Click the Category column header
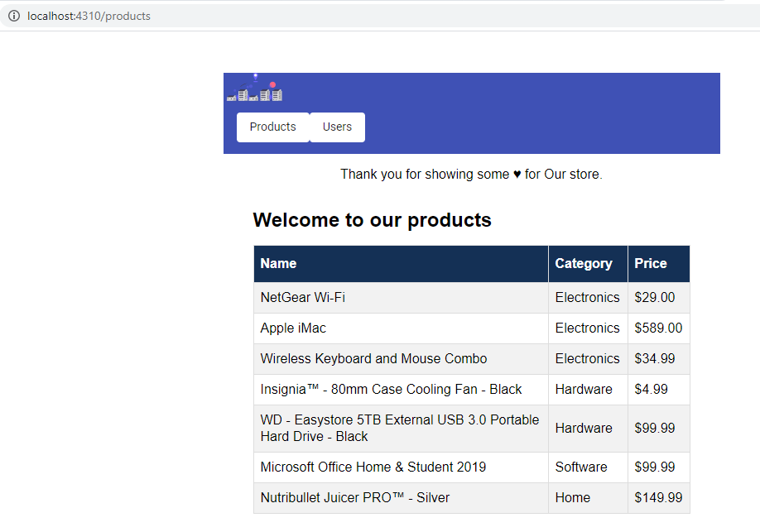Screen dimensions: 760x532 [x=584, y=264]
